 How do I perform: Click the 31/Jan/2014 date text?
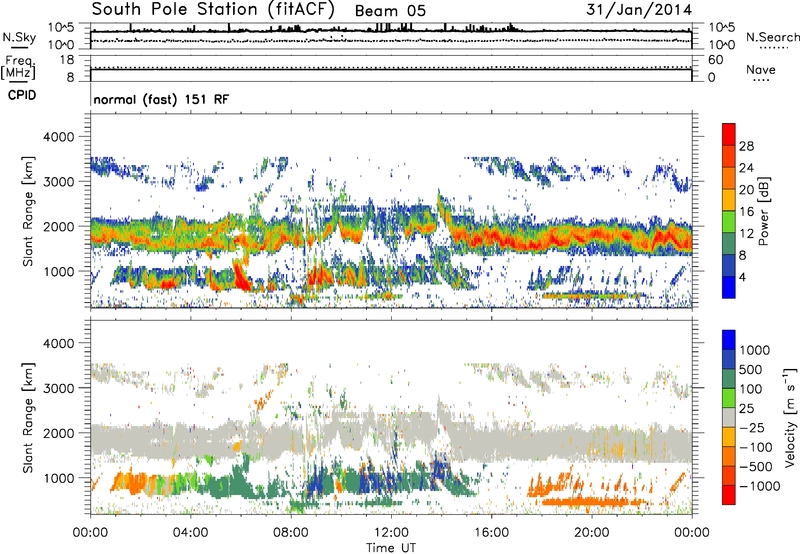coord(639,9)
